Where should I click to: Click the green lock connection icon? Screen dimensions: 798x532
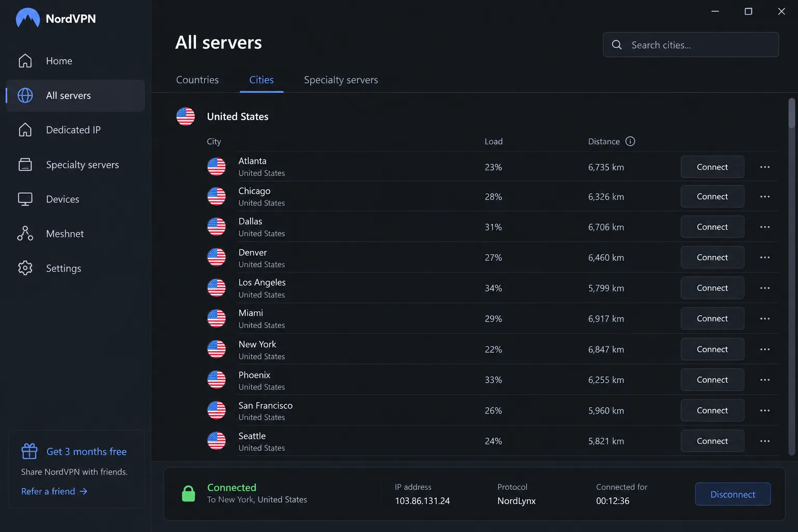click(189, 494)
